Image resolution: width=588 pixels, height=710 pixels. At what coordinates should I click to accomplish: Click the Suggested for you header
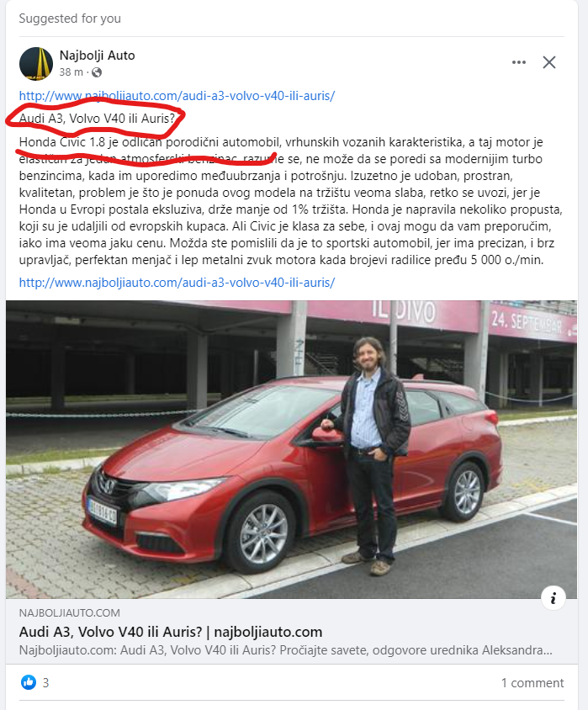pyautogui.click(x=70, y=19)
